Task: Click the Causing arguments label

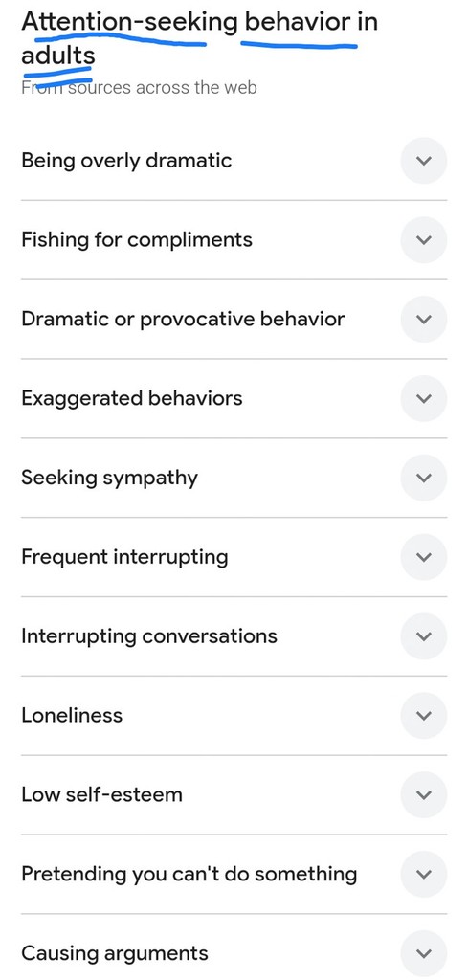Action: click(x=115, y=954)
